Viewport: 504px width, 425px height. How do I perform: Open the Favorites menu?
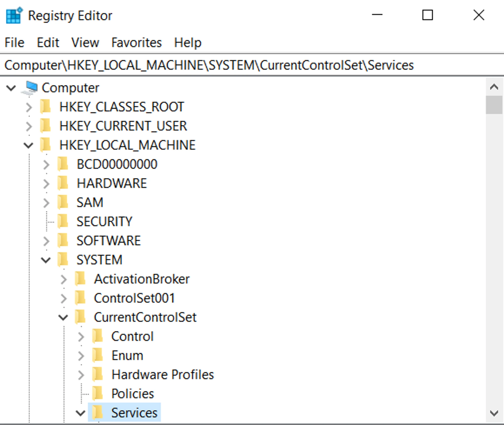coord(136,42)
